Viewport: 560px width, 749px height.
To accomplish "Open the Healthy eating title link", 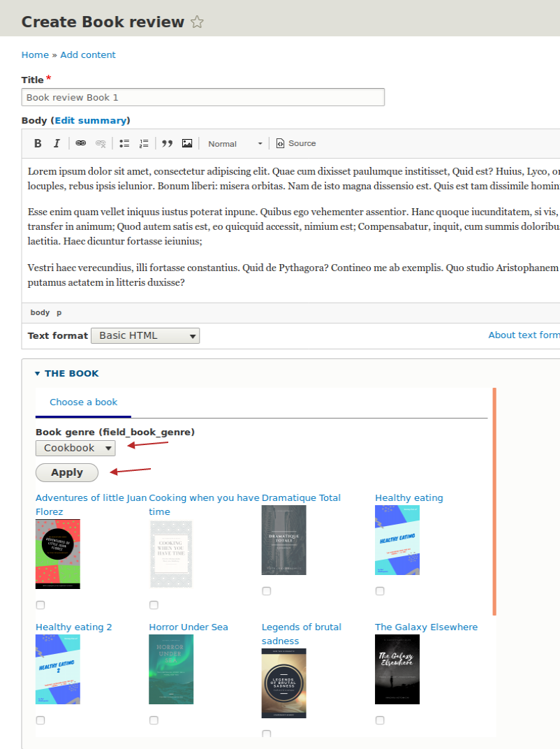I will point(408,497).
